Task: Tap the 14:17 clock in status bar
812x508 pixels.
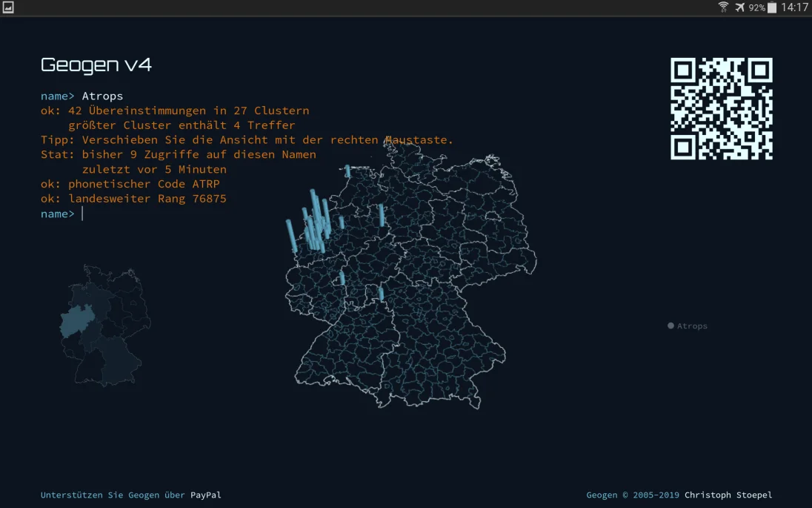Action: (794, 7)
